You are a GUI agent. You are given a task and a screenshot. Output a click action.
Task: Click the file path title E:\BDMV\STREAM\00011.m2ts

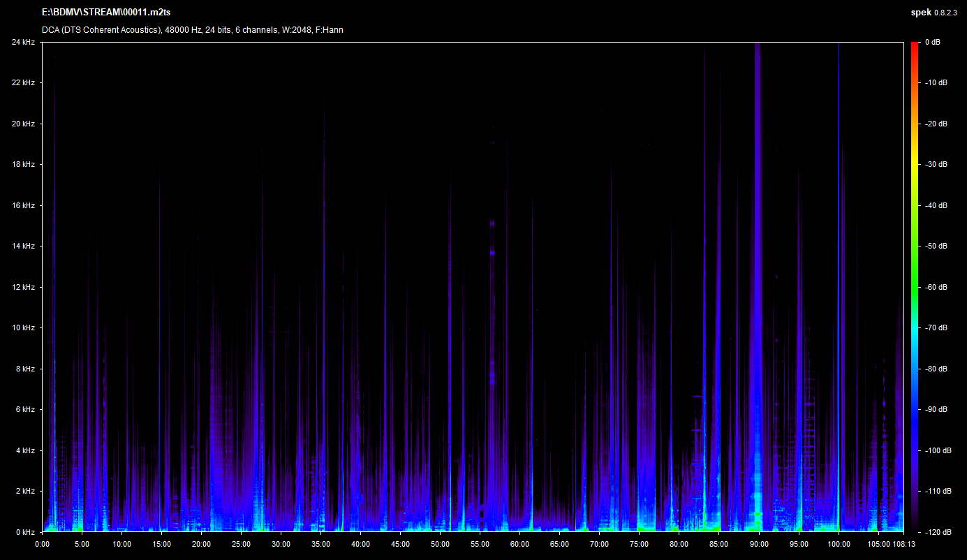[105, 12]
